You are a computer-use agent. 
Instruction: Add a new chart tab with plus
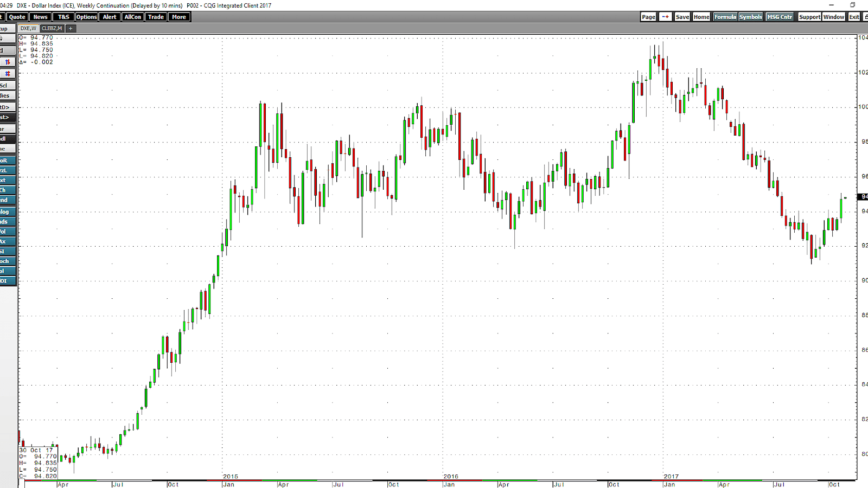71,28
